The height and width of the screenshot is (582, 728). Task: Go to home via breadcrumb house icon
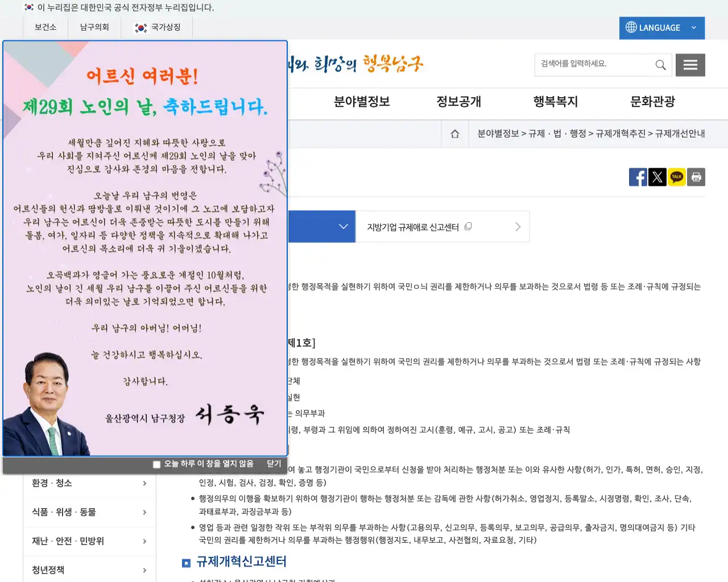coord(455,134)
